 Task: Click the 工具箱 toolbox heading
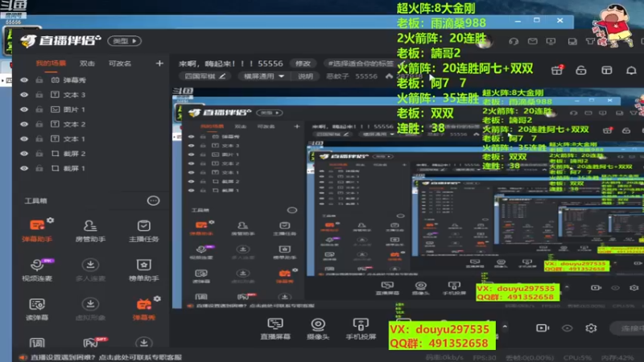point(35,200)
